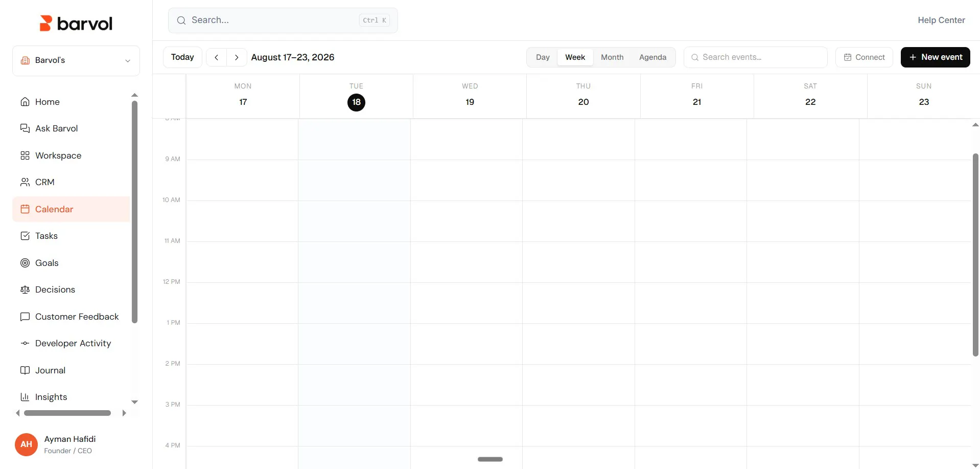This screenshot has height=469, width=980.
Task: Click the calendar icon in Connect
Action: 848,57
